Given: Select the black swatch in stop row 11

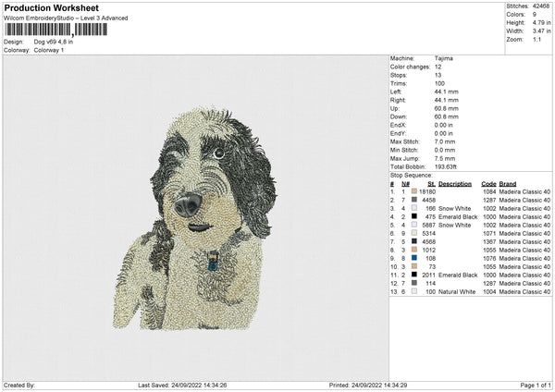Looking at the screenshot, I should (414, 275).
